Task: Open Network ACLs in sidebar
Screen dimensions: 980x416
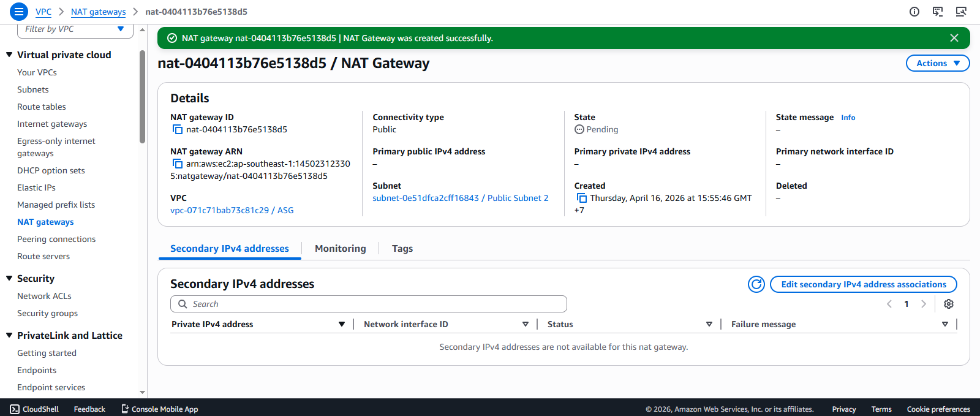Action: click(44, 296)
